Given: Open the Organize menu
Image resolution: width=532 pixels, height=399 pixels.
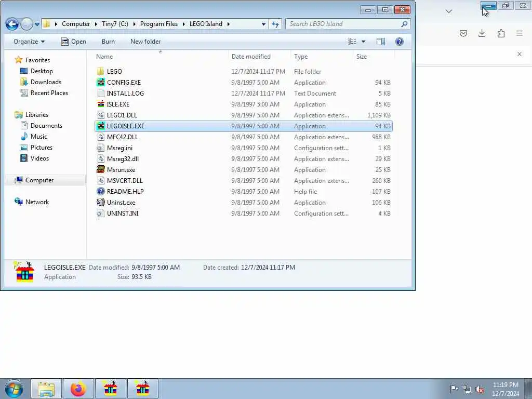Looking at the screenshot, I should click(x=29, y=42).
